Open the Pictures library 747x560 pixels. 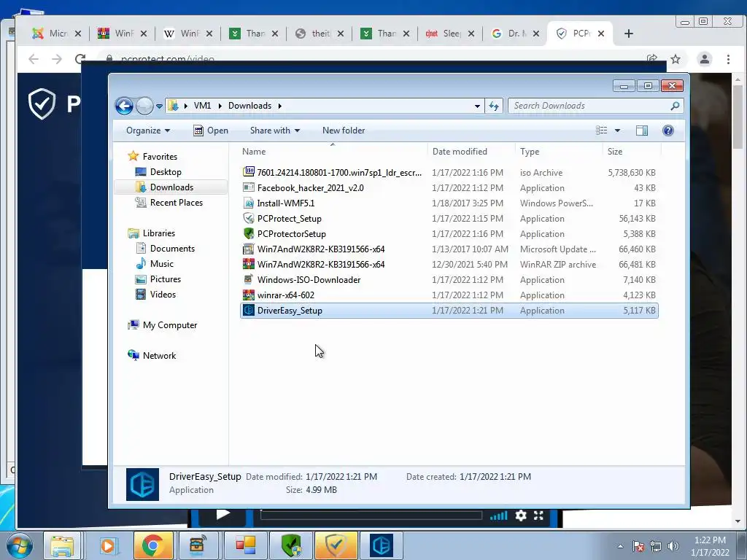pos(166,279)
